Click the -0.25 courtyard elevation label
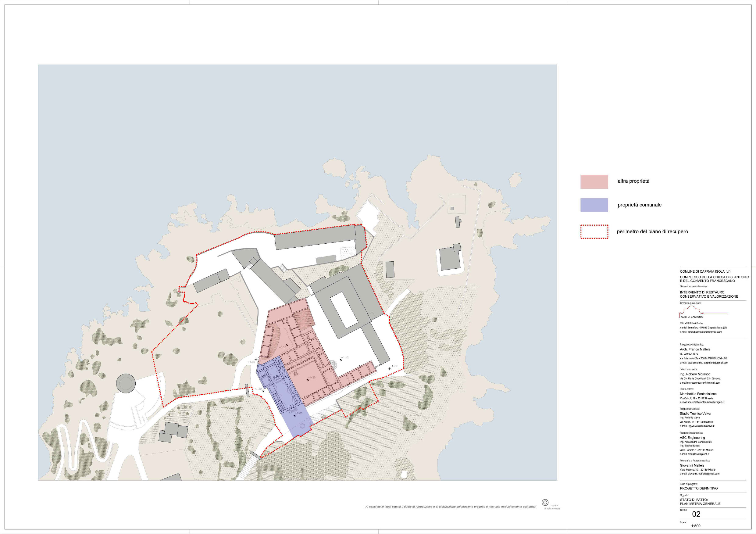 (x=312, y=378)
